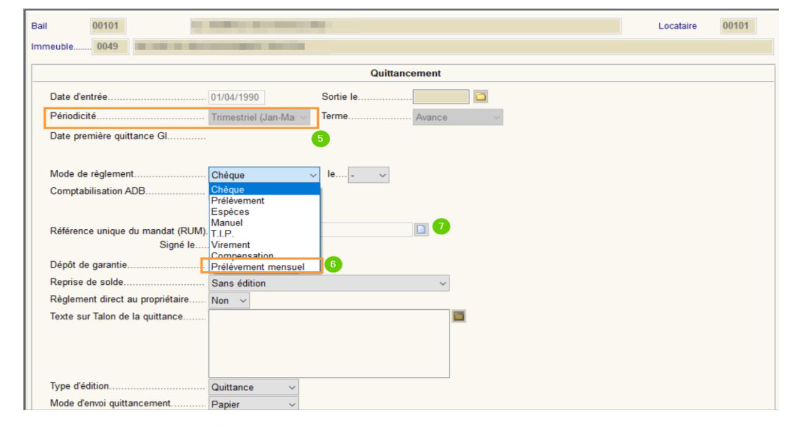Image resolution: width=801 pixels, height=428 pixels.
Task: Expand the Terme Avance dropdown
Action: tap(458, 117)
